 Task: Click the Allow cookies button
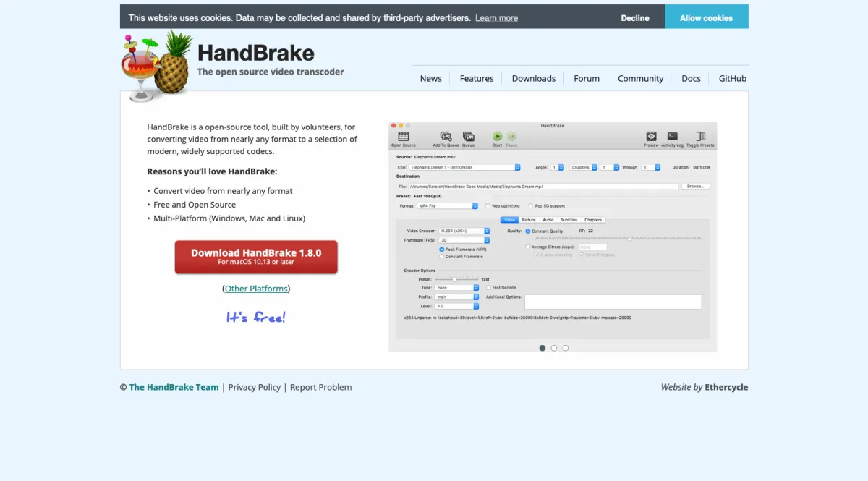[706, 17]
